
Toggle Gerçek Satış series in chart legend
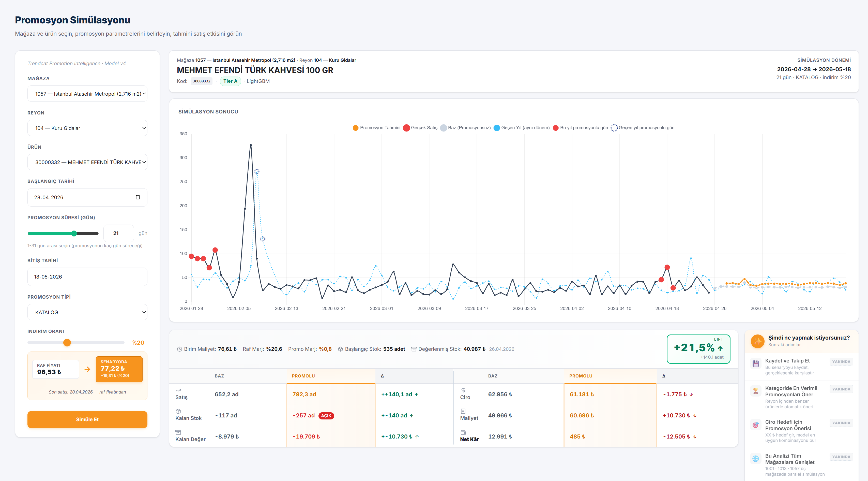pyautogui.click(x=420, y=128)
